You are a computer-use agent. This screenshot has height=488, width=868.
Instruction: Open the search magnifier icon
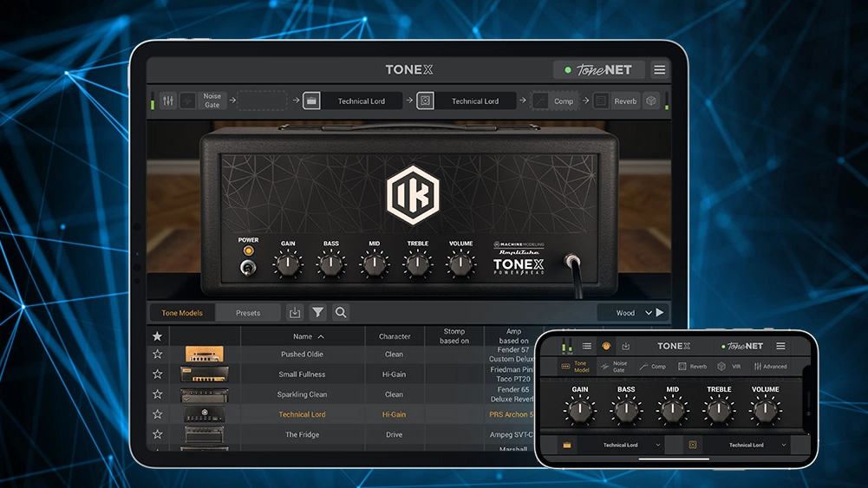(x=341, y=313)
